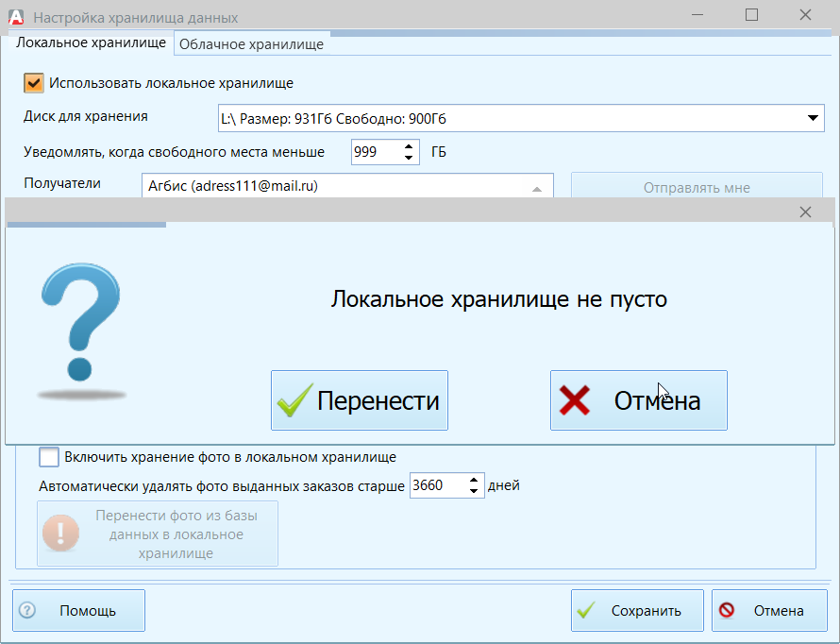Click the 3660 days input field
This screenshot has height=644, width=840.
tap(438, 485)
